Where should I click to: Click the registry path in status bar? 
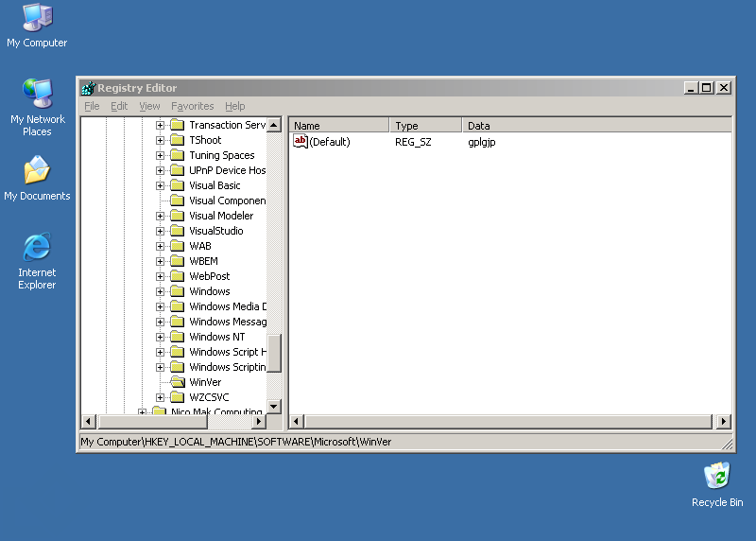tap(235, 442)
